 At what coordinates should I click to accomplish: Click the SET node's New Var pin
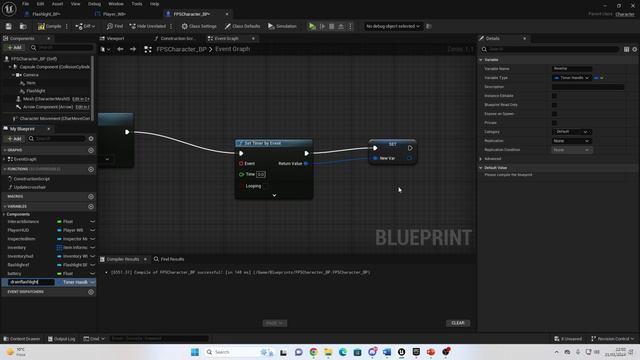coord(375,158)
